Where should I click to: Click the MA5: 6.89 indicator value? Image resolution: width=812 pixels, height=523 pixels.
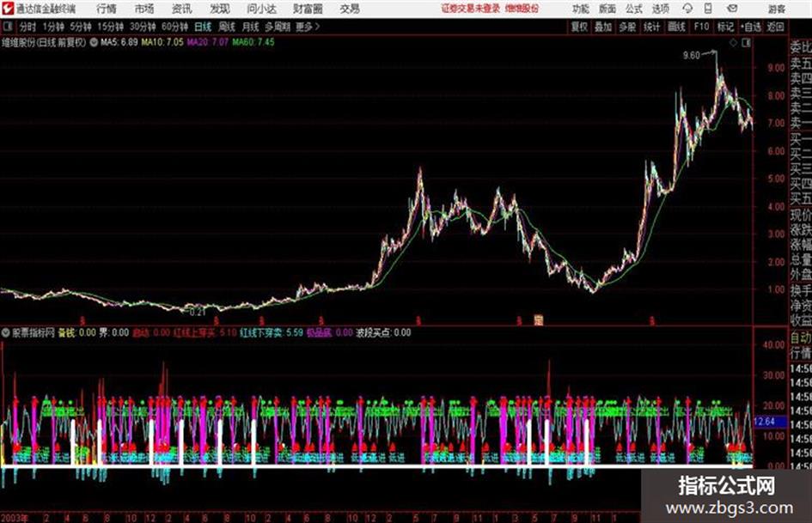tap(119, 42)
